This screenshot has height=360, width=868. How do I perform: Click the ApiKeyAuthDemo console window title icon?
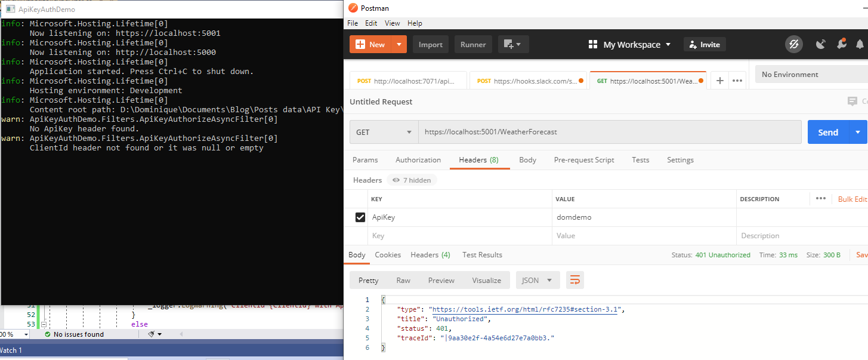pos(9,9)
